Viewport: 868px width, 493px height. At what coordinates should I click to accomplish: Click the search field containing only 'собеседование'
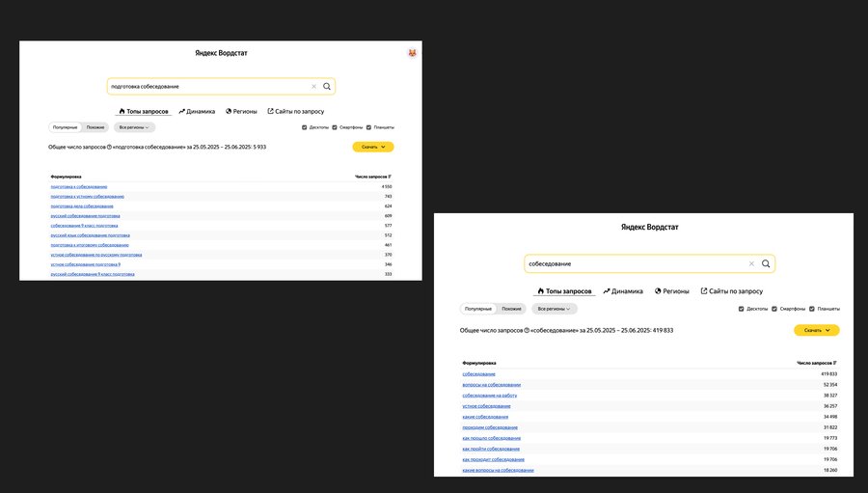pos(649,264)
